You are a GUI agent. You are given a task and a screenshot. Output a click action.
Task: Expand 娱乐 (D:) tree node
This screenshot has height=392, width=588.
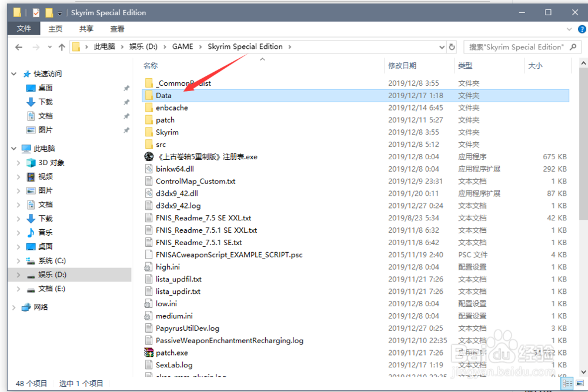click(x=18, y=274)
